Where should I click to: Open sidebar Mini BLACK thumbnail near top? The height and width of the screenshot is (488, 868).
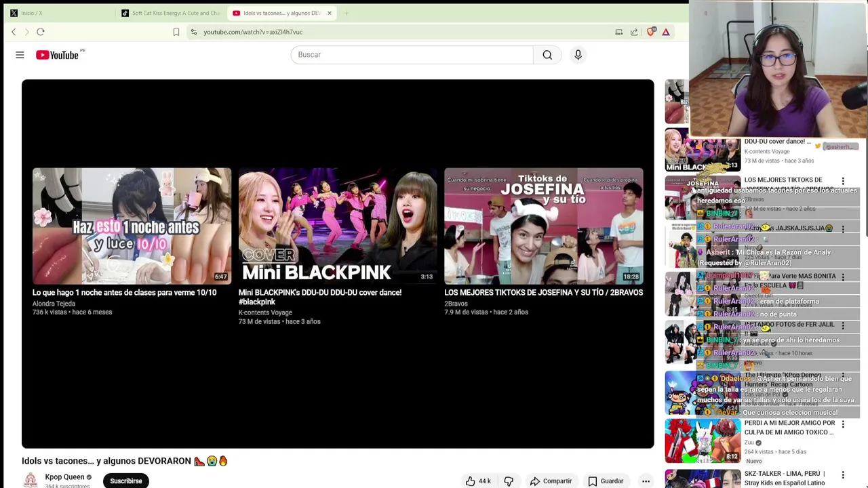tap(703, 150)
